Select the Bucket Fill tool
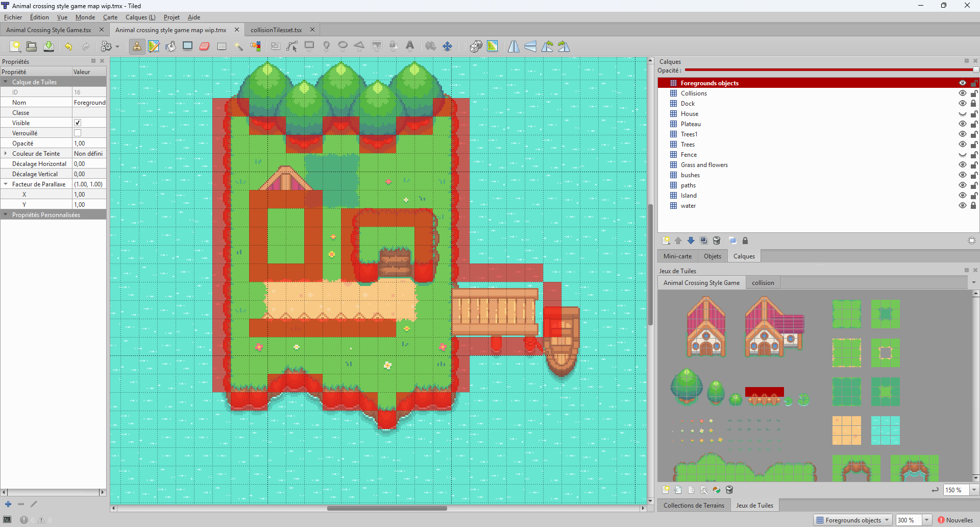This screenshot has height=527, width=980. (170, 46)
